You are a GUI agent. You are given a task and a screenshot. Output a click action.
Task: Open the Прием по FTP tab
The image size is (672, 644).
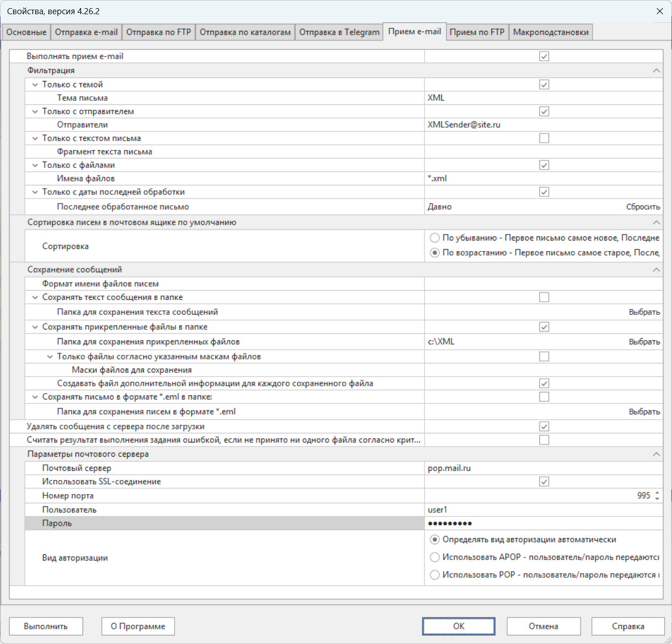point(477,32)
